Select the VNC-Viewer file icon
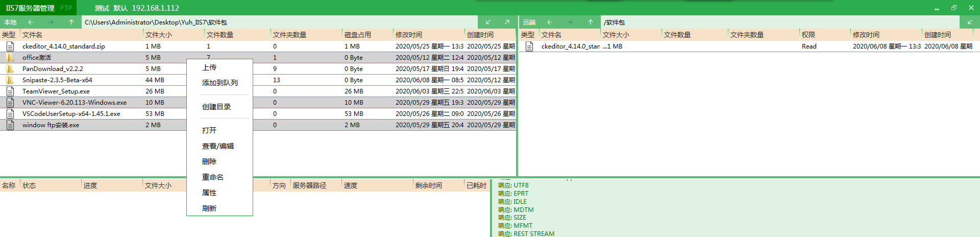This screenshot has height=237, width=980. click(x=10, y=102)
